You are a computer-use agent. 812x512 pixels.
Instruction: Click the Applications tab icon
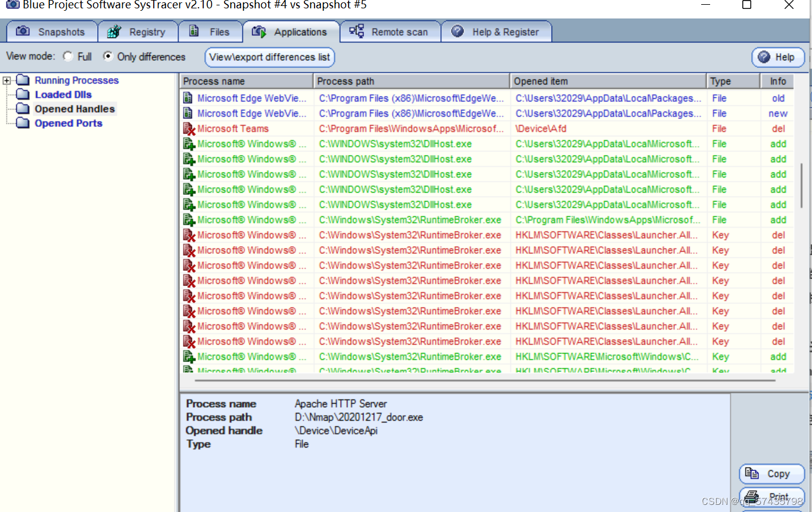pos(259,32)
